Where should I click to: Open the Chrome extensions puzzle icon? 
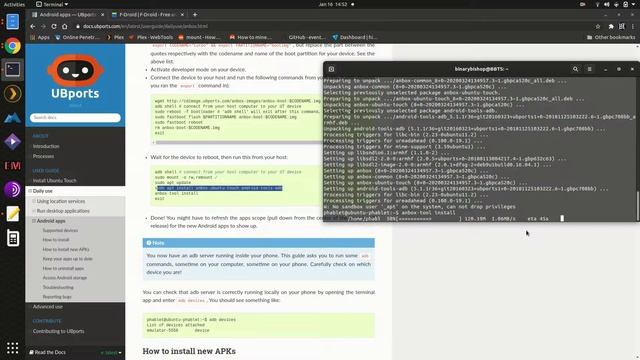tap(611, 26)
